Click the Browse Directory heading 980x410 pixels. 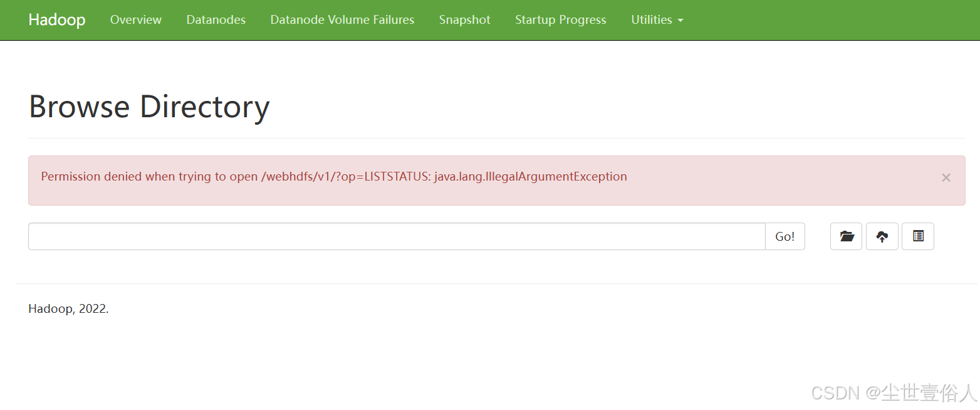click(149, 107)
